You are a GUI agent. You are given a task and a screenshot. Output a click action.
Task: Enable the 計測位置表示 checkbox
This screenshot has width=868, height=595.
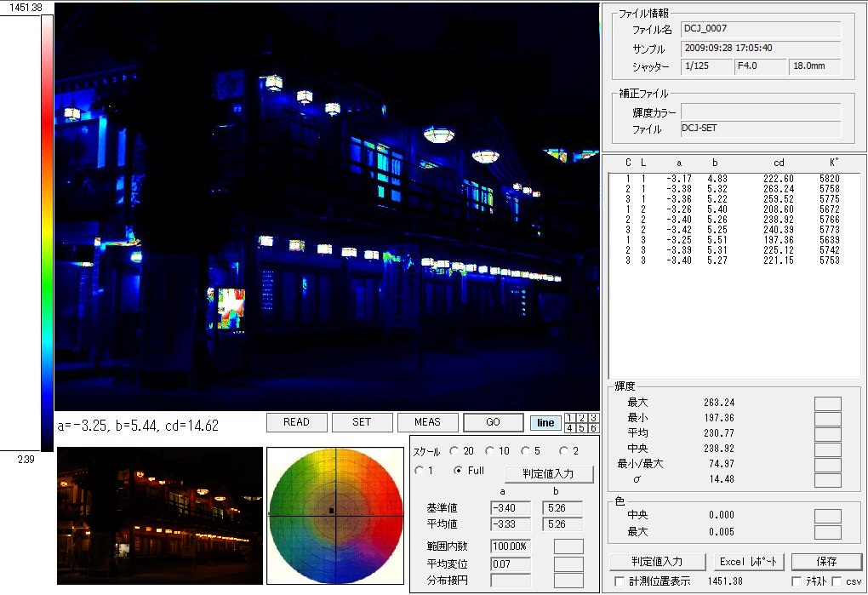tap(619, 581)
